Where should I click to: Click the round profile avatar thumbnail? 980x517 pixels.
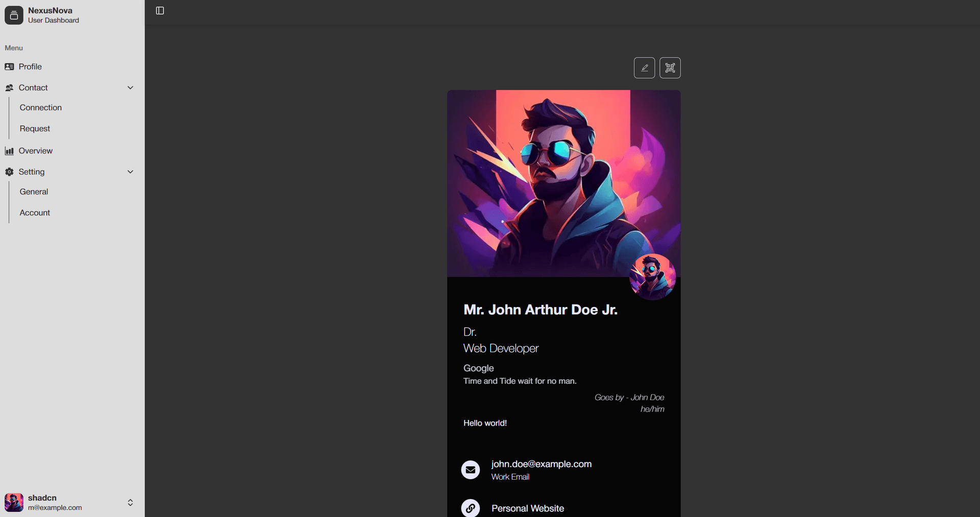click(x=652, y=276)
